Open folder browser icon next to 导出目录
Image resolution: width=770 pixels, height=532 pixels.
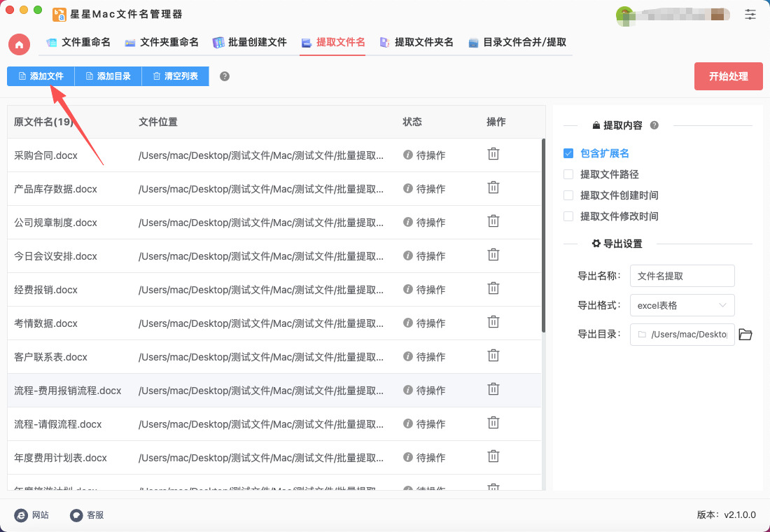click(x=745, y=335)
